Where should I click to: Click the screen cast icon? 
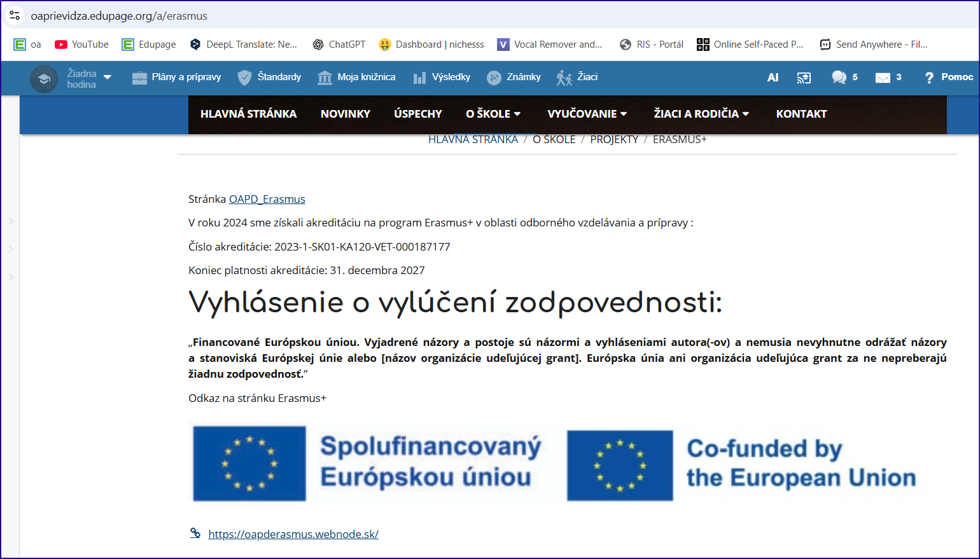[804, 78]
